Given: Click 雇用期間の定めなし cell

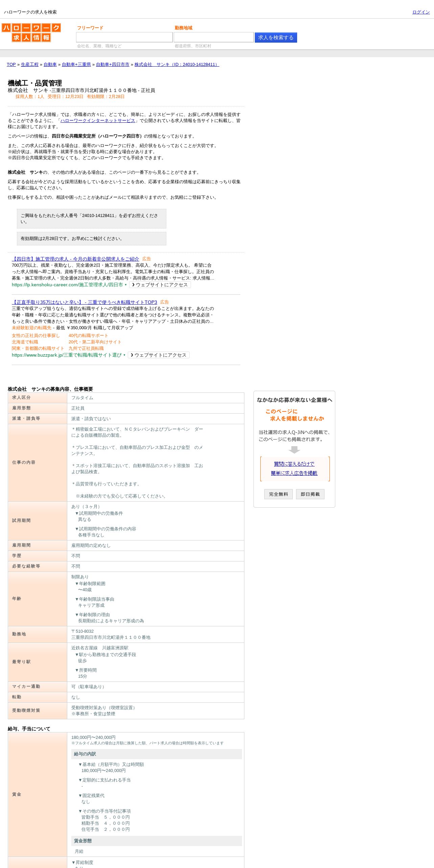Looking at the screenshot, I should click(91, 546).
